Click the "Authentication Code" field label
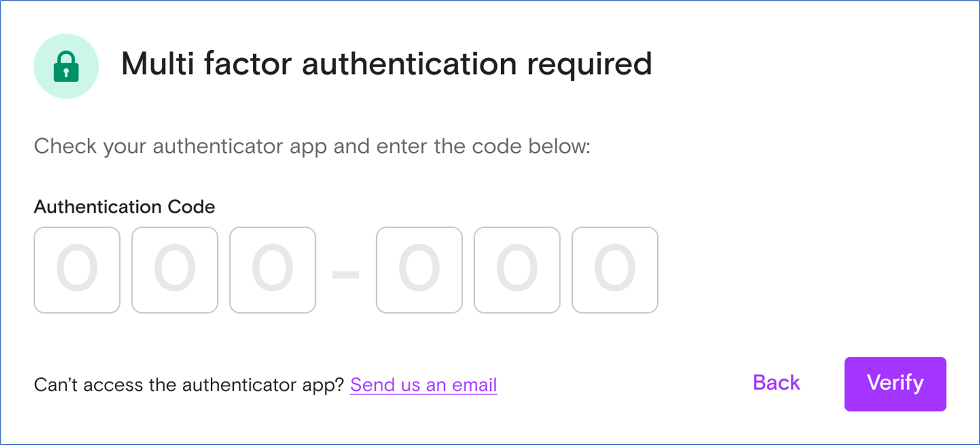This screenshot has width=980, height=445. coord(124,207)
